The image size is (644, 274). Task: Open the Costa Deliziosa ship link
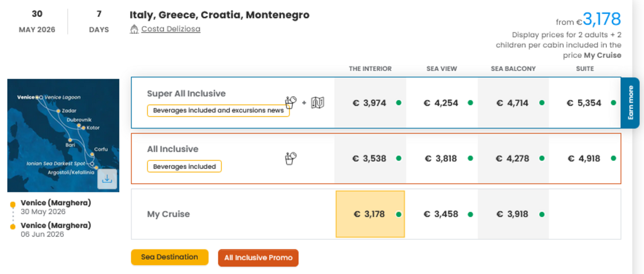point(171,29)
